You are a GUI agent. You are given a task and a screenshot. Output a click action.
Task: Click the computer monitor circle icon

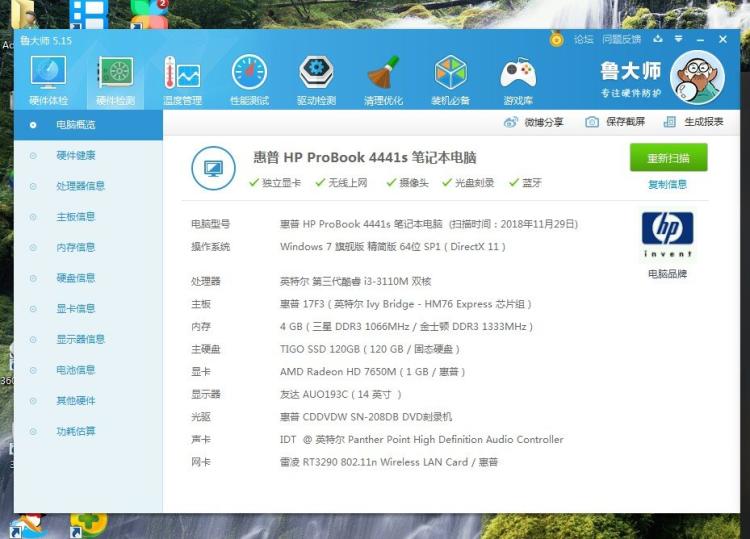(213, 168)
